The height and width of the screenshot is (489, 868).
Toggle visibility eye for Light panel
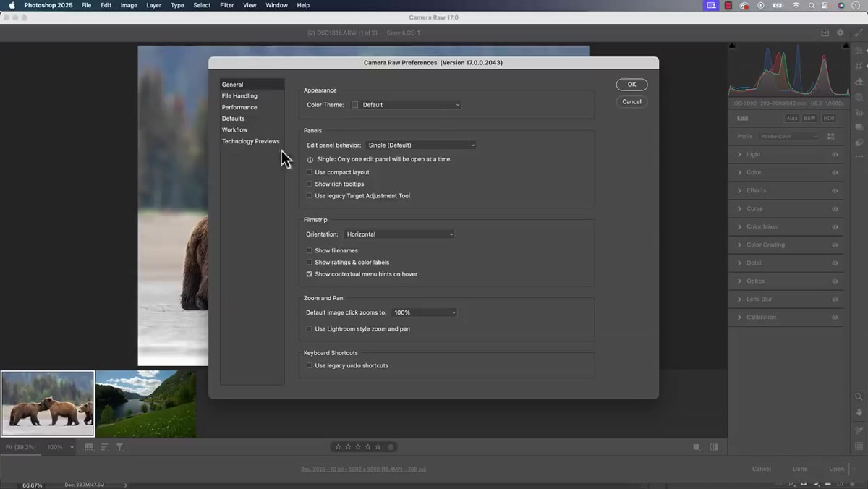click(835, 154)
